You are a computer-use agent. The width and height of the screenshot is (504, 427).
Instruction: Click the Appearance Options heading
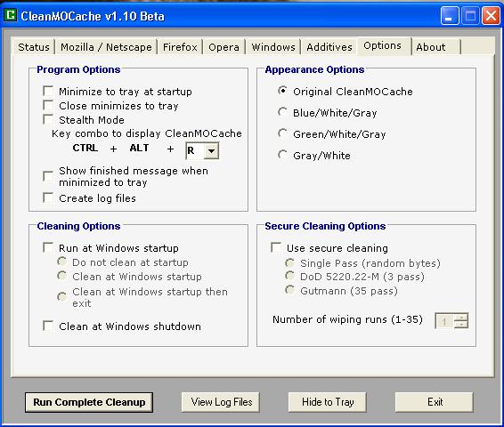tap(314, 69)
